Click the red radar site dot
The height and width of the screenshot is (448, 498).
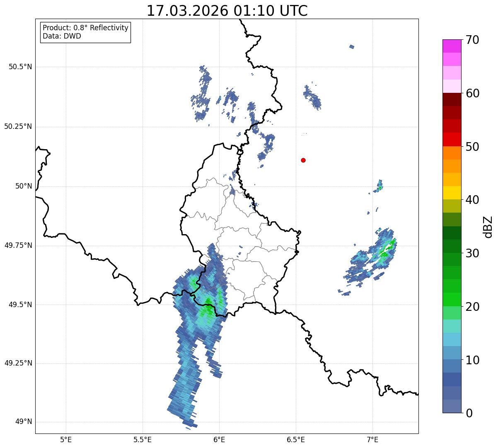(303, 160)
